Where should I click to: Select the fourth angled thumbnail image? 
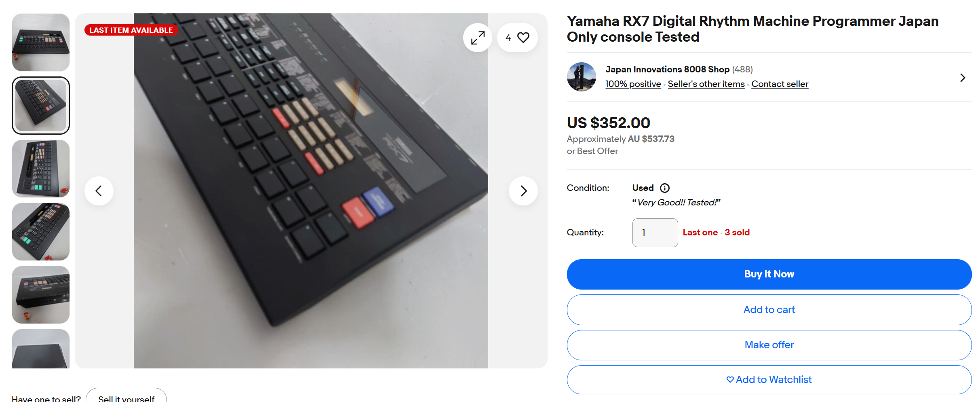[41, 232]
